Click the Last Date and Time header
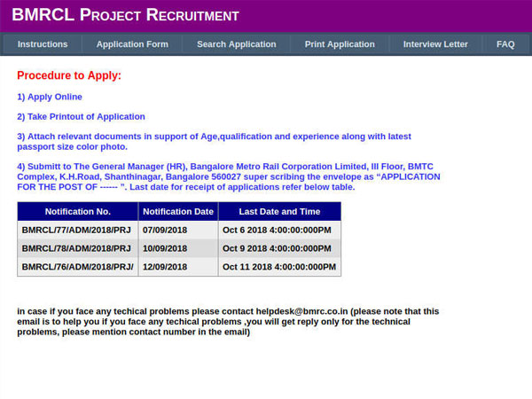The height and width of the screenshot is (399, 532). point(279,211)
